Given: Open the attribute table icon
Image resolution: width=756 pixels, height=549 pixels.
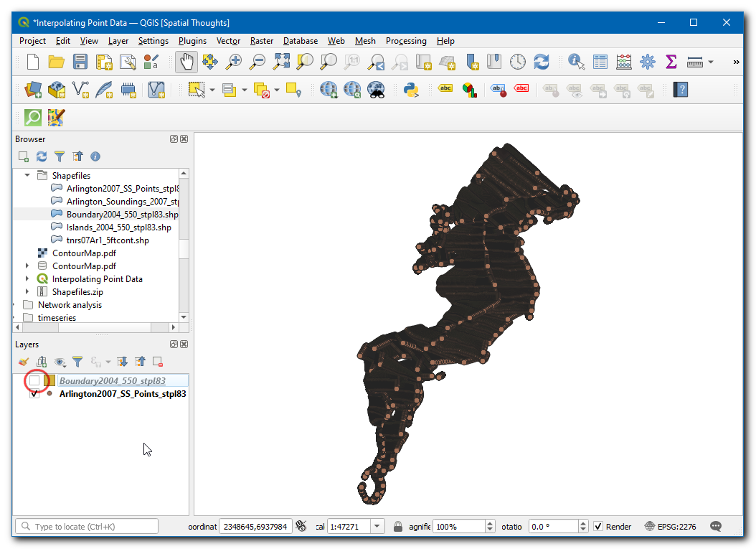Looking at the screenshot, I should coord(600,62).
